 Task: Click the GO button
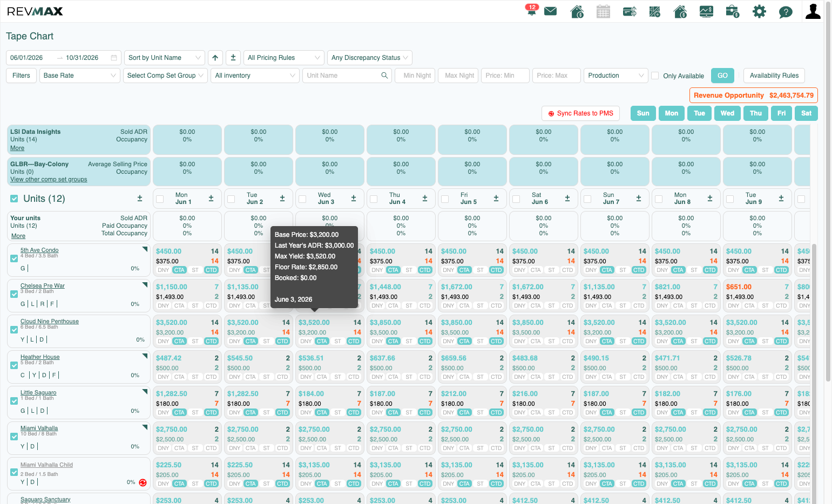722,76
